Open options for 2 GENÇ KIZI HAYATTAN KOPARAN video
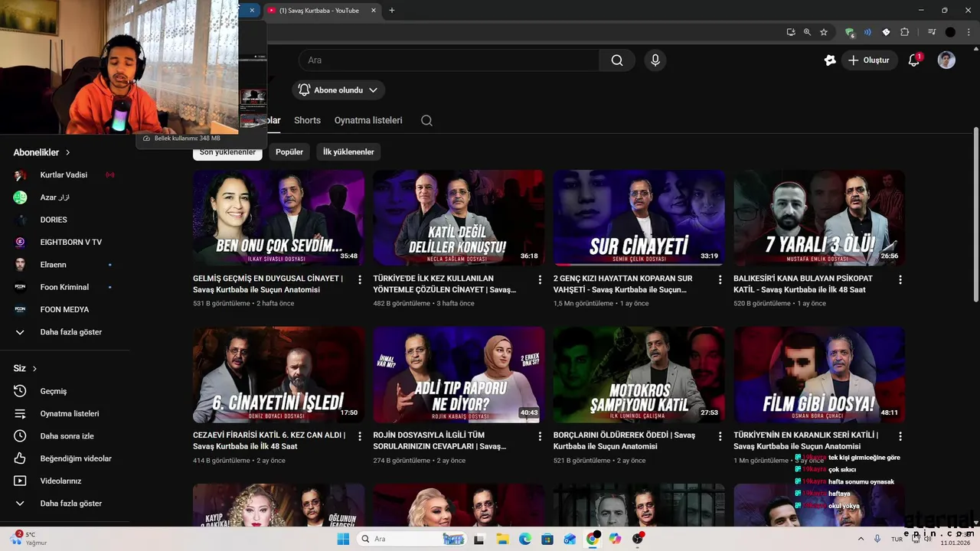This screenshot has height=551, width=980. [x=720, y=280]
